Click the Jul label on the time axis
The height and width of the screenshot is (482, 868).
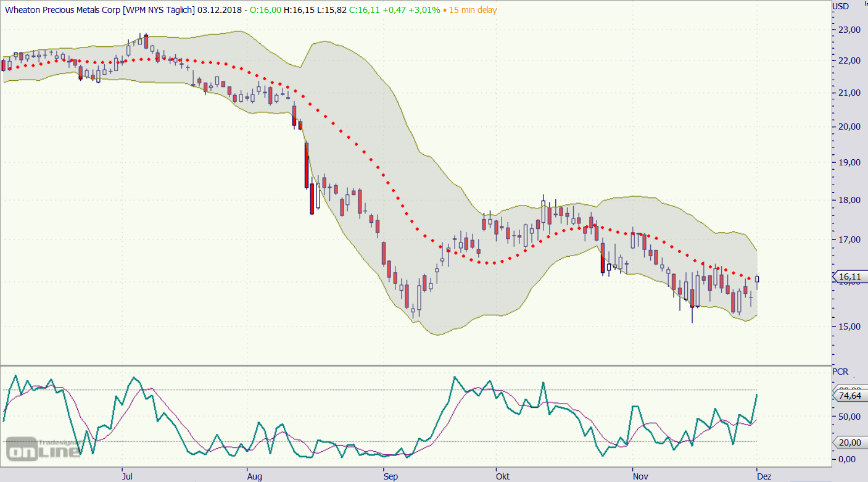tap(128, 476)
